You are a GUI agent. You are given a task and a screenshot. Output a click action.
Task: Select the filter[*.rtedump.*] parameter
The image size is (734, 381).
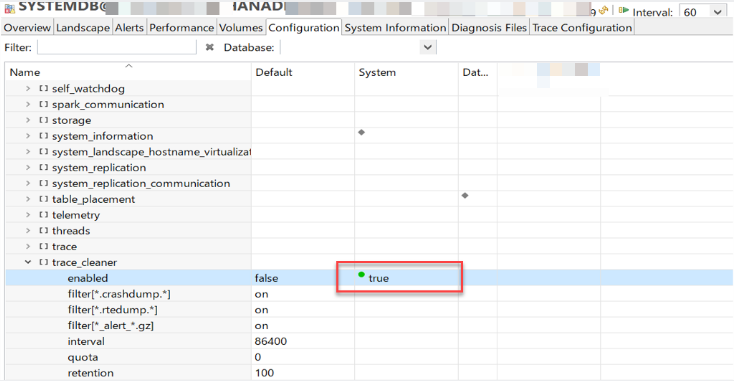[x=112, y=310]
